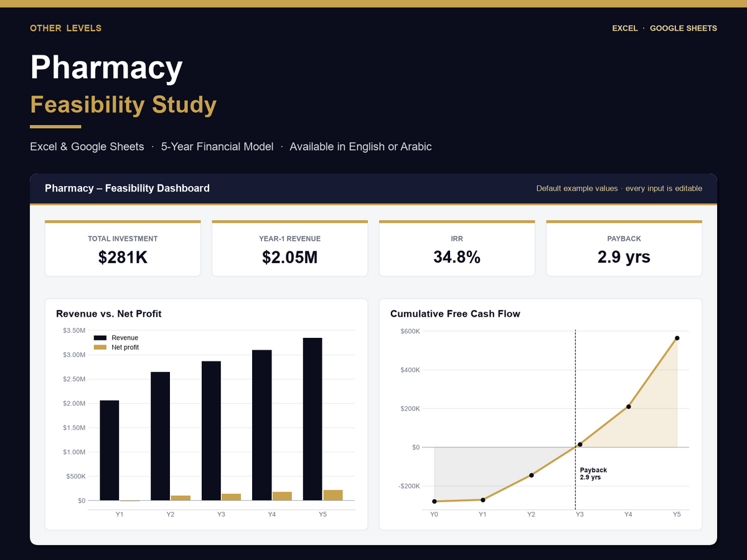
Task: Click the Y0 cash flow data point
Action: [x=435, y=502]
